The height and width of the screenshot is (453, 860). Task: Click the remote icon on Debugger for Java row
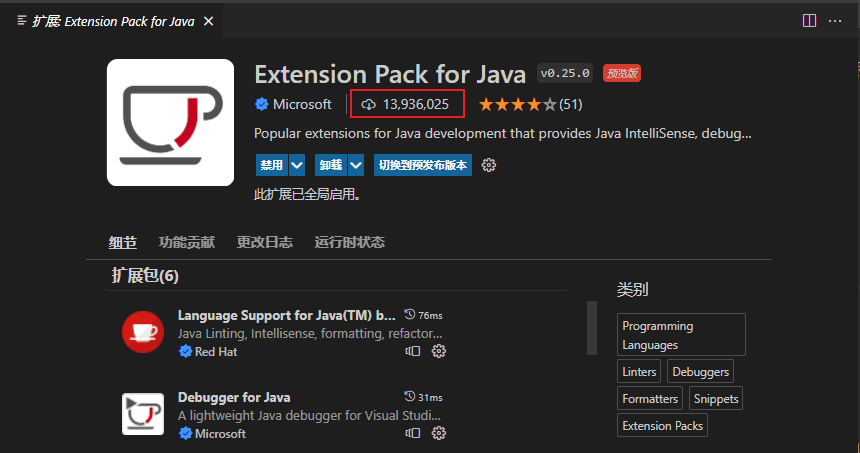pos(413,433)
